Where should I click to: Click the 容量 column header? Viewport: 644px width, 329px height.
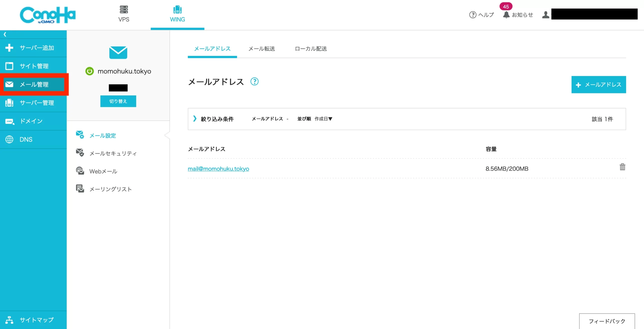pos(491,149)
